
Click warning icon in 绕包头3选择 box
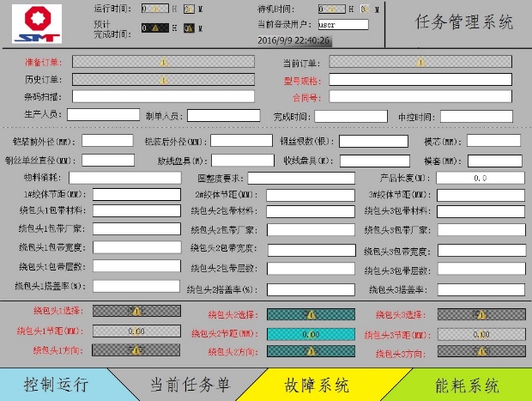(x=481, y=314)
